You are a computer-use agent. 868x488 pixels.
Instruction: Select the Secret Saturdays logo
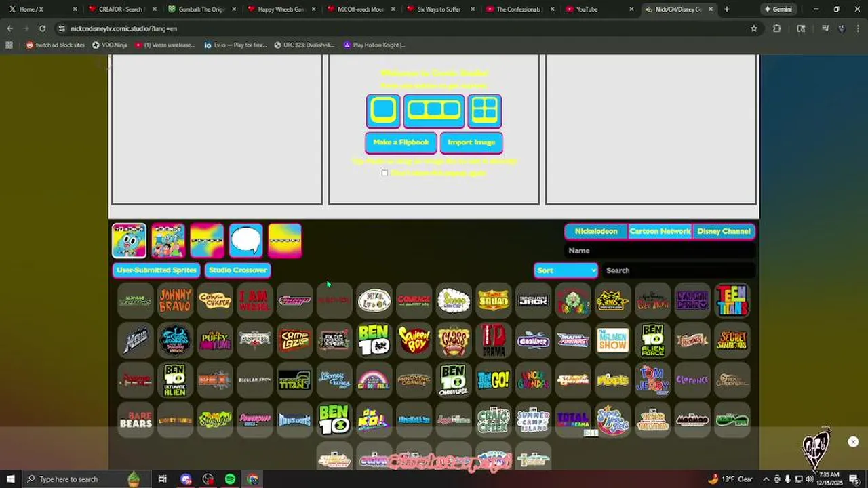[732, 340]
